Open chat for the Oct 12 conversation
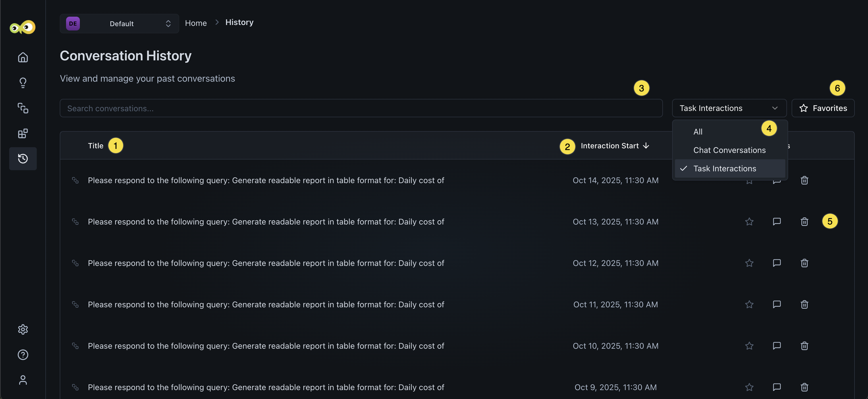 click(777, 263)
